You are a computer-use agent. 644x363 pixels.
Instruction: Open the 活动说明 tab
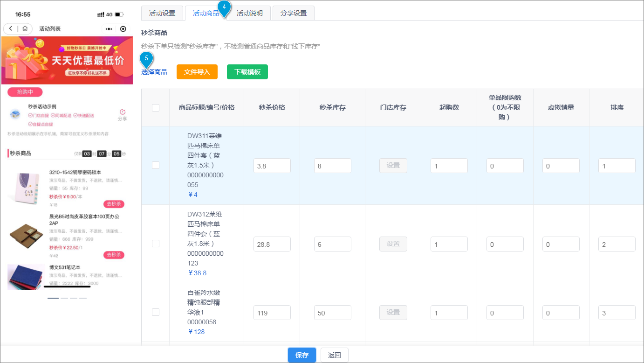click(250, 13)
